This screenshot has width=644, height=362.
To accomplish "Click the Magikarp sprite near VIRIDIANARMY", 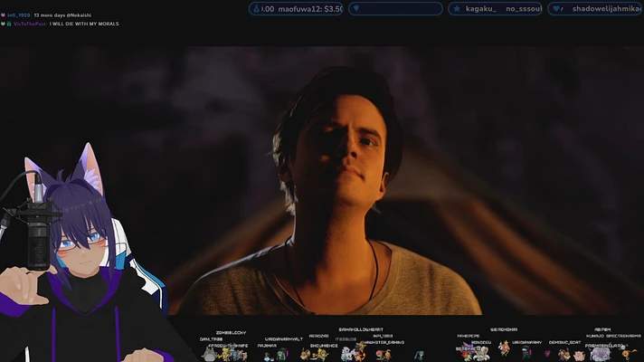I will pyautogui.click(x=504, y=348).
